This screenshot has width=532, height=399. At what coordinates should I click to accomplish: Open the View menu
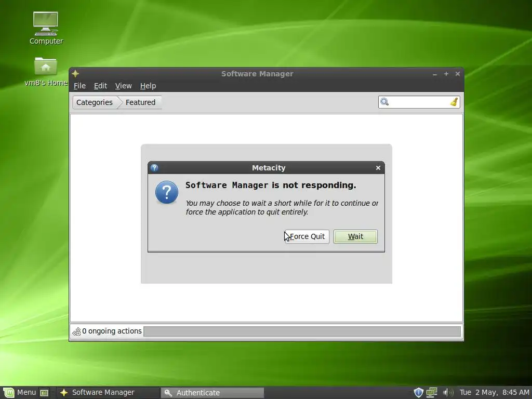pos(123,86)
